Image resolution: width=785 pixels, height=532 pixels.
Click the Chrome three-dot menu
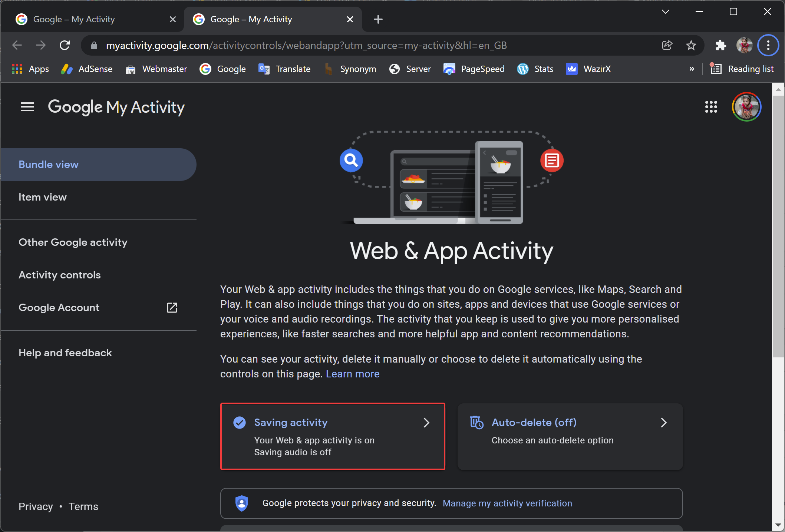pos(768,45)
